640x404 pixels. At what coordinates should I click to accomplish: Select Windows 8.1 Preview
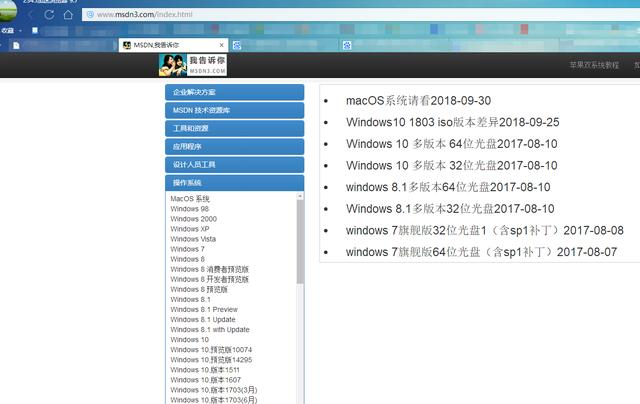pos(204,309)
